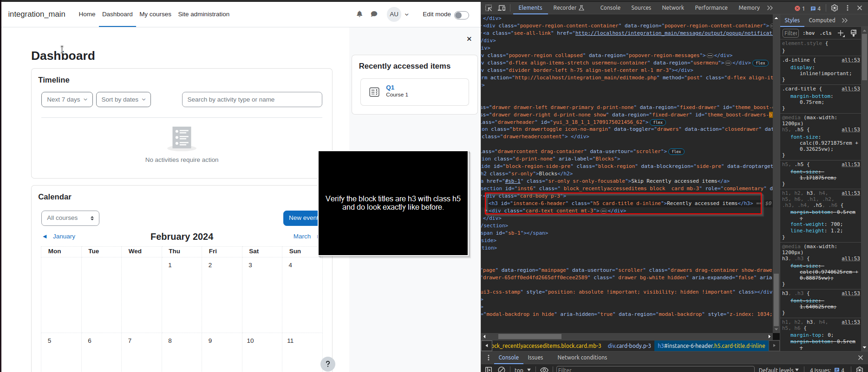Close the block drawer with the X
The width and height of the screenshot is (868, 372).
click(469, 39)
